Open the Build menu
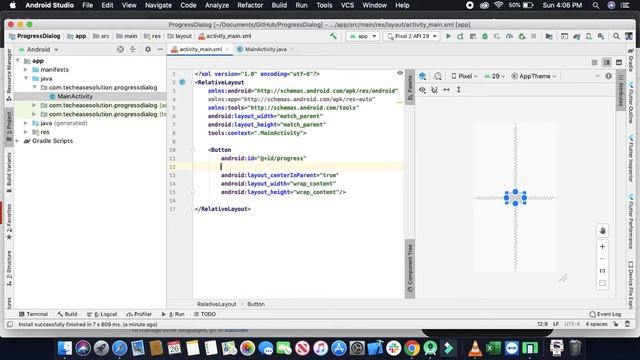 [x=279, y=5]
